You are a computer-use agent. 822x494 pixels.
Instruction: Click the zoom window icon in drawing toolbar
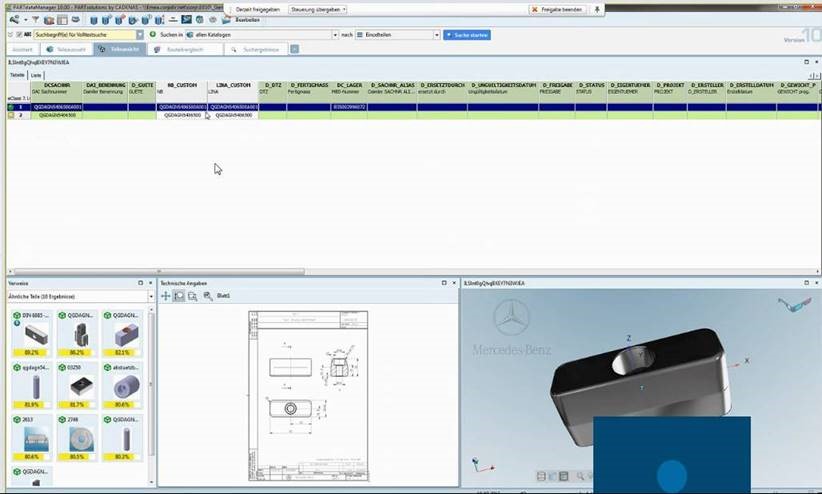[192, 296]
